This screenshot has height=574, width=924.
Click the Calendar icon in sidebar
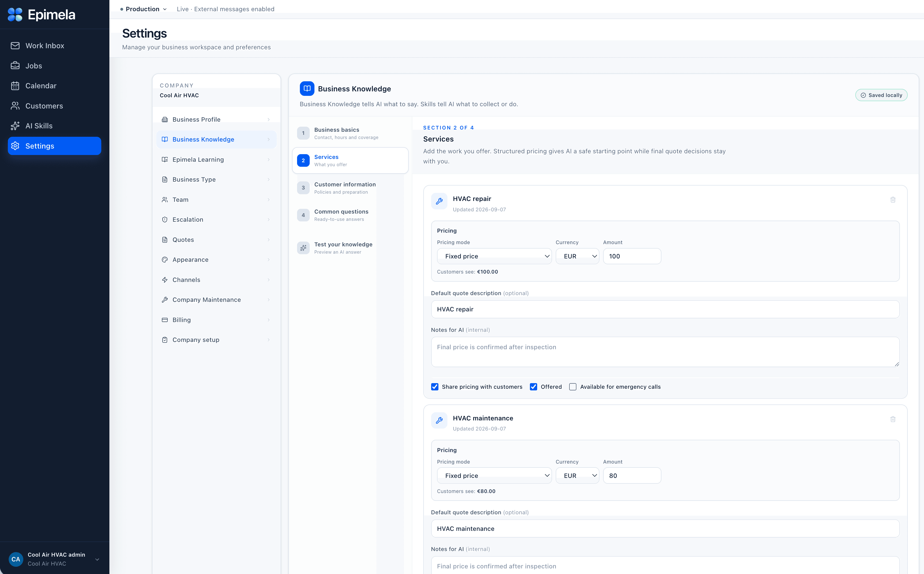[15, 86]
